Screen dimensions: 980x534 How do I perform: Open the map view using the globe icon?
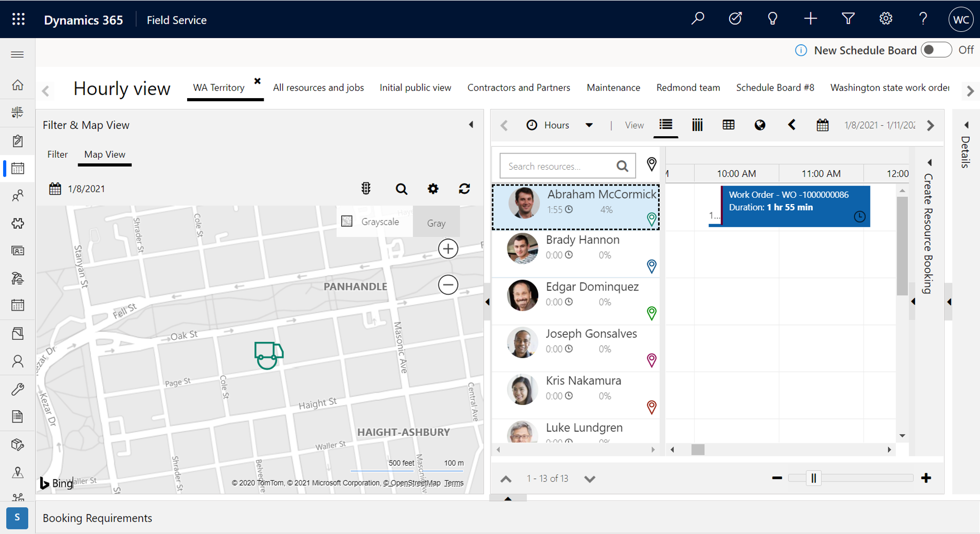760,125
